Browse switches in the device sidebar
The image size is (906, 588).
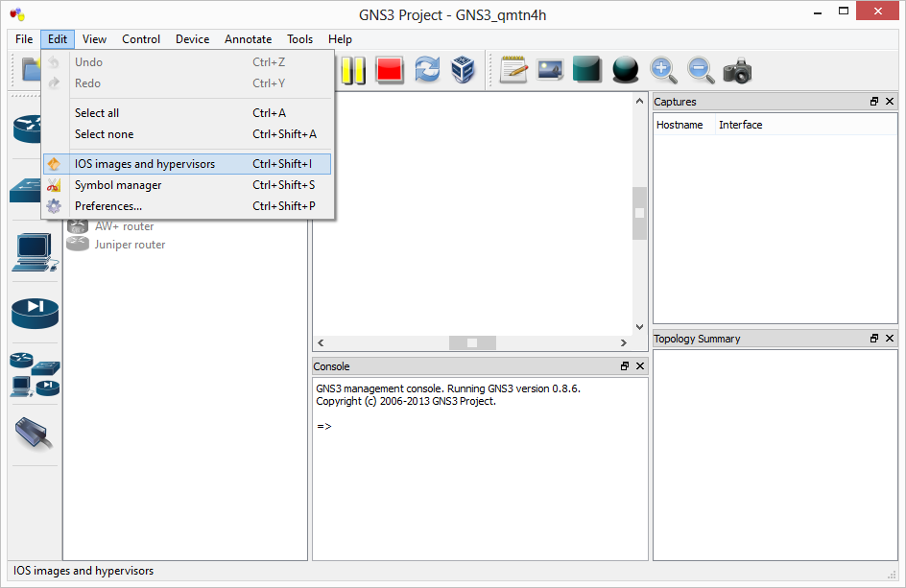[x=26, y=191]
